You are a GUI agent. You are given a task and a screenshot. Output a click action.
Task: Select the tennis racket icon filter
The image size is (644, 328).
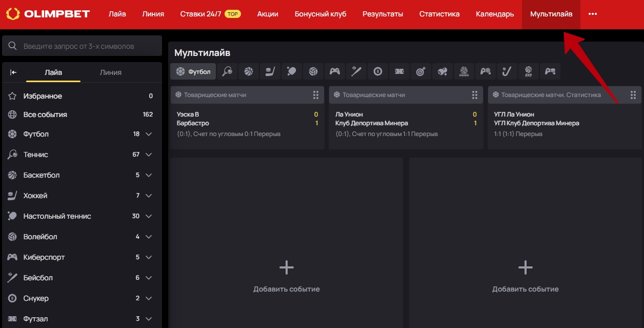[x=227, y=72]
